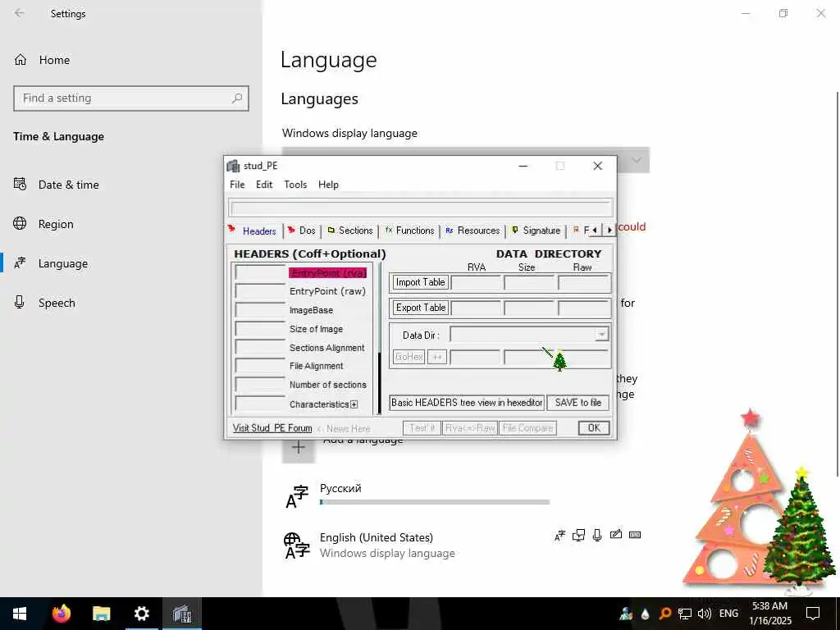Open File Explorer from the taskbar
The width and height of the screenshot is (840, 630).
tap(101, 614)
